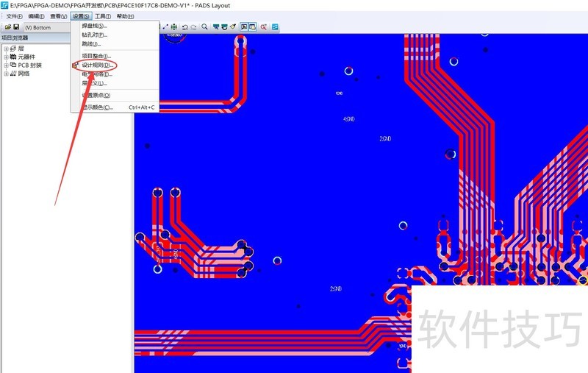Screen dimensions: 588x373
Task: Choose 电气网络(E)... from the menu
Action: coord(115,74)
